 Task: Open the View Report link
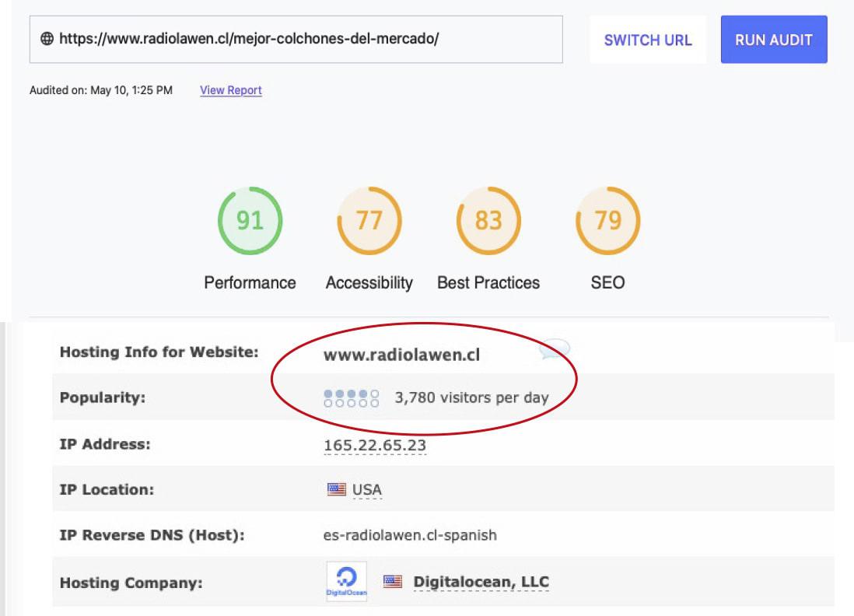231,90
